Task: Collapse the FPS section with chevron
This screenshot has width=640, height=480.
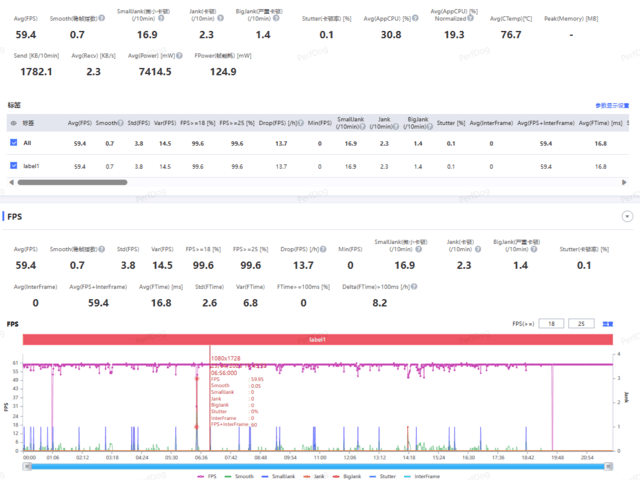Action: click(626, 216)
